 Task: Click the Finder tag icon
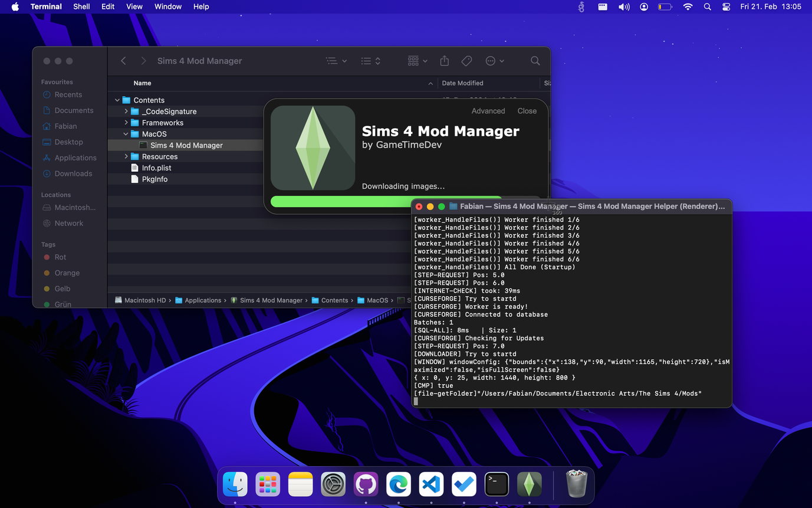[x=466, y=61]
